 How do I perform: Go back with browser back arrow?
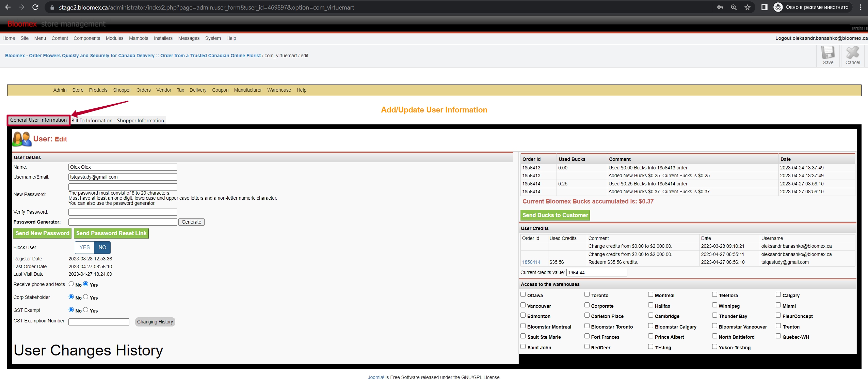point(8,7)
